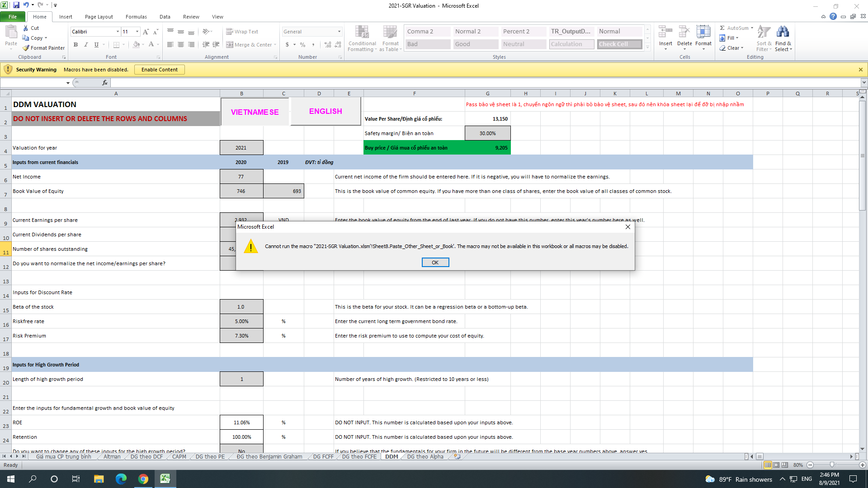Image resolution: width=868 pixels, height=488 pixels.
Task: Toggle Wrap Text option
Action: click(x=242, y=32)
